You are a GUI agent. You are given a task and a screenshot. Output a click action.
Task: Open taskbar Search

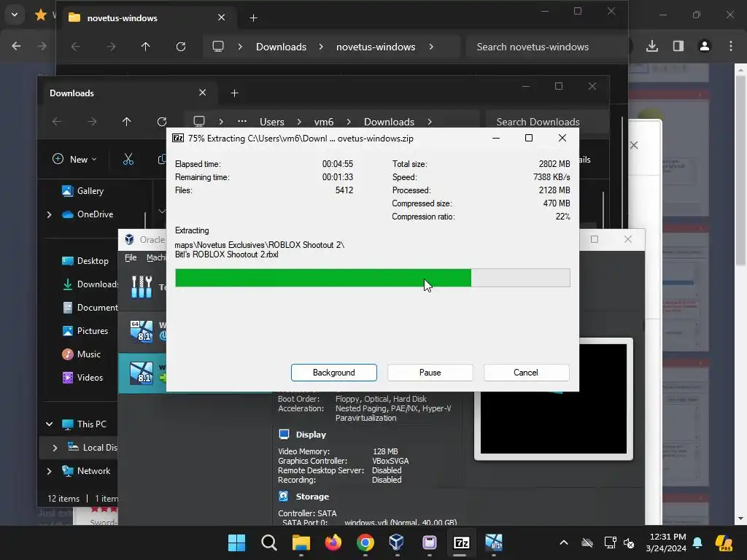(268, 542)
